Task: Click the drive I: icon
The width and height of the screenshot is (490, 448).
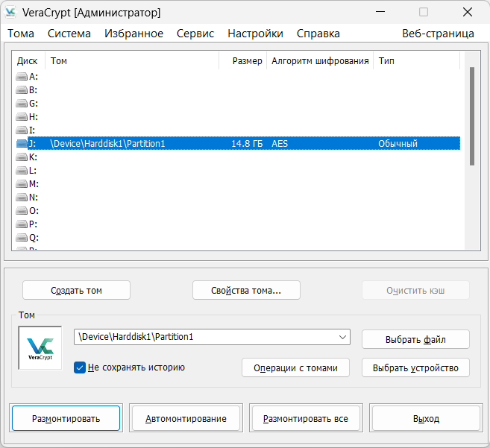Action: coord(22,130)
